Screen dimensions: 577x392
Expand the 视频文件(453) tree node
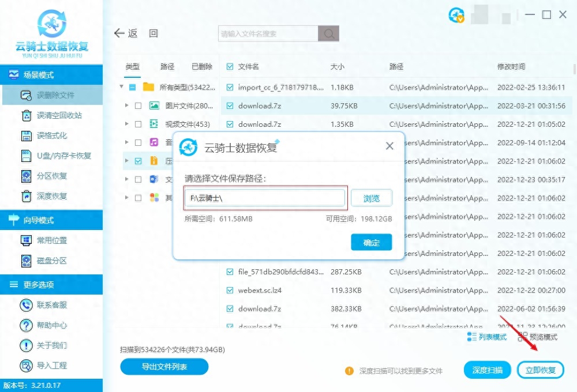pos(126,123)
